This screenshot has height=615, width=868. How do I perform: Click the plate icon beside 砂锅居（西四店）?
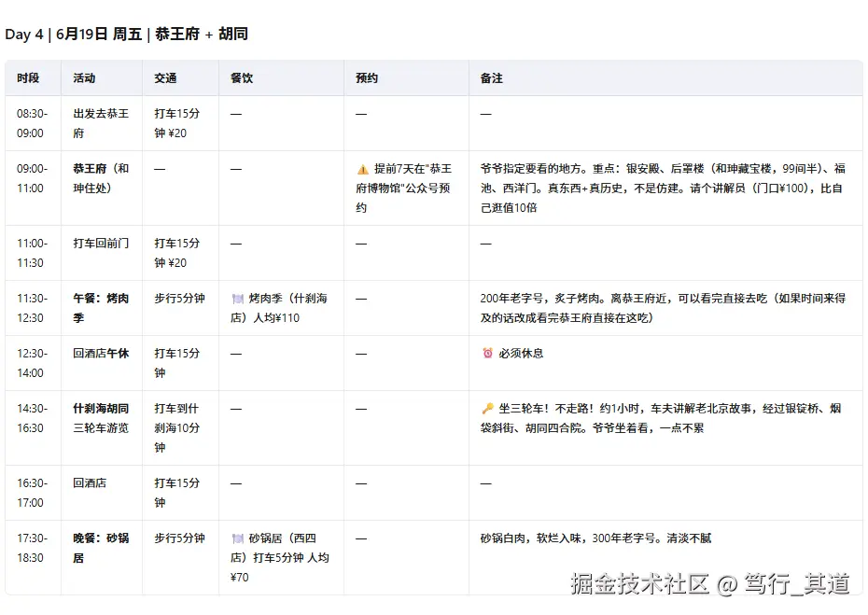pos(237,538)
